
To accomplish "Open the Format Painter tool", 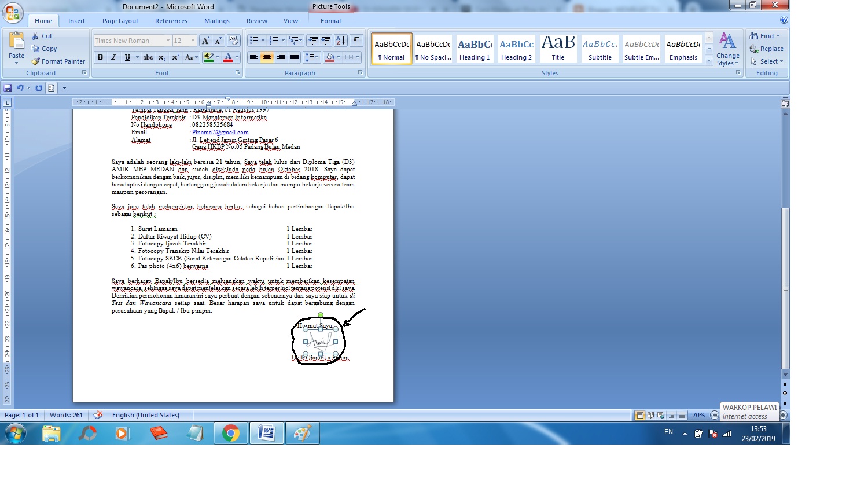I will coord(58,61).
